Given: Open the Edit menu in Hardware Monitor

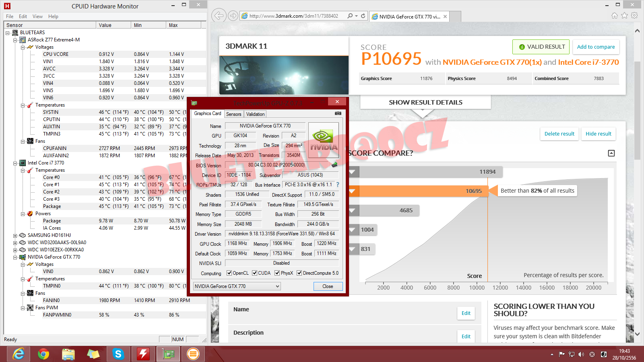Looking at the screenshot, I should pos(23,16).
